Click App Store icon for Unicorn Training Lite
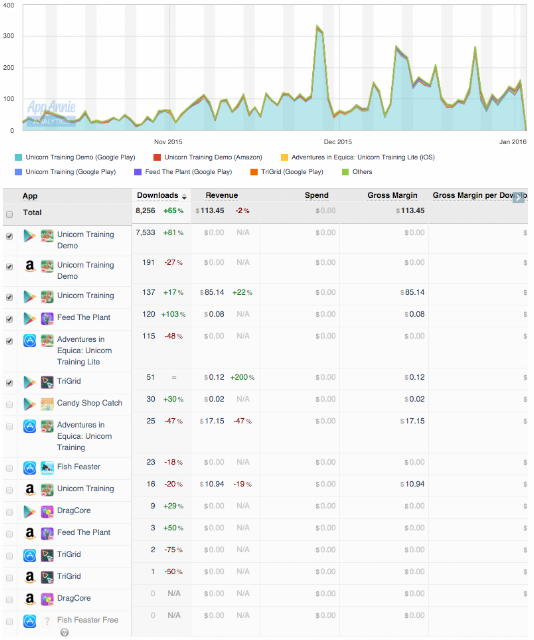The image size is (534, 640). pos(29,340)
